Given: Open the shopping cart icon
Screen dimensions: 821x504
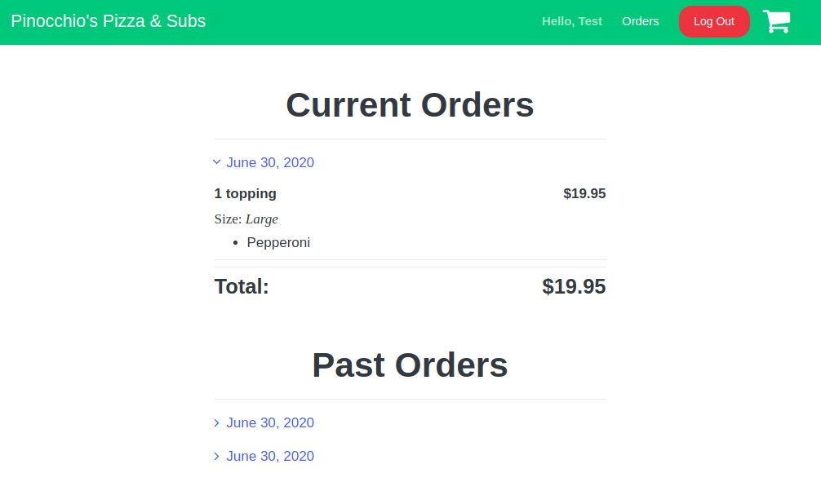Looking at the screenshot, I should coord(776,22).
